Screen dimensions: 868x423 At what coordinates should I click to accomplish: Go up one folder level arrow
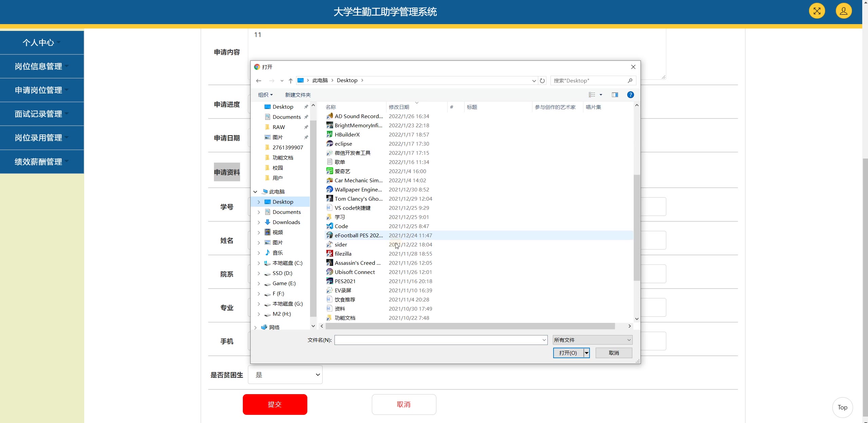pos(290,80)
